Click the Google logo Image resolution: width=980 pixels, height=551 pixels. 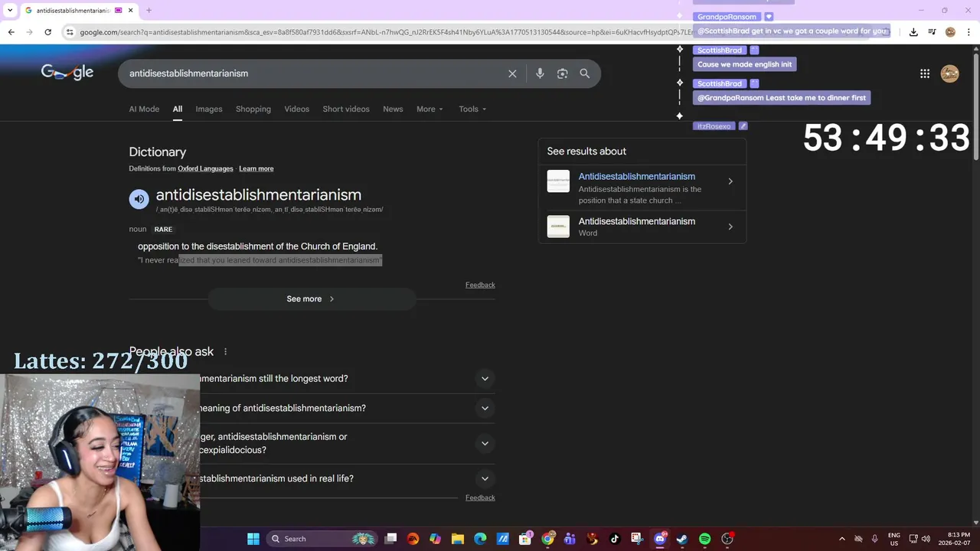[67, 72]
